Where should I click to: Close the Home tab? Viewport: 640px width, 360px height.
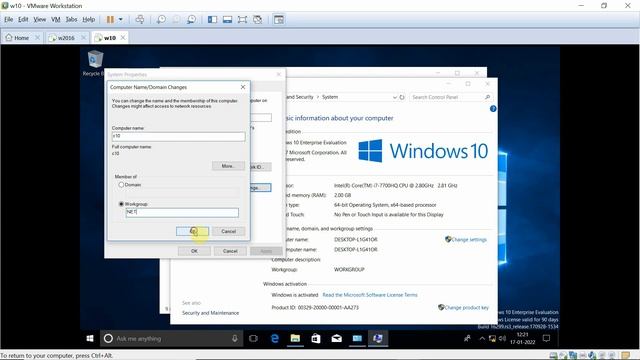(37, 38)
